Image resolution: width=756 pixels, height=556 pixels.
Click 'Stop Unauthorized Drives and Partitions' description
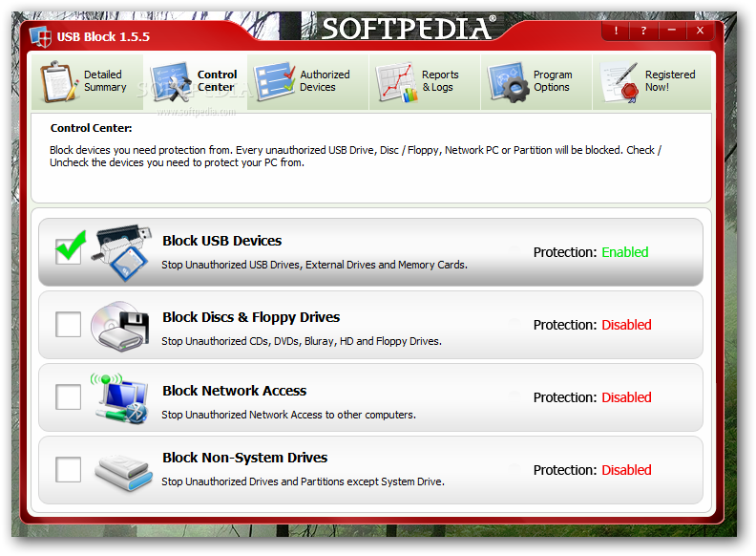pyautogui.click(x=303, y=481)
